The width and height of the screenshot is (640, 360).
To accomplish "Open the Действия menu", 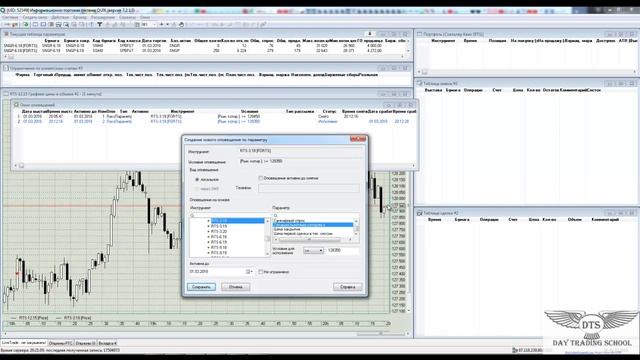I will pos(60,18).
